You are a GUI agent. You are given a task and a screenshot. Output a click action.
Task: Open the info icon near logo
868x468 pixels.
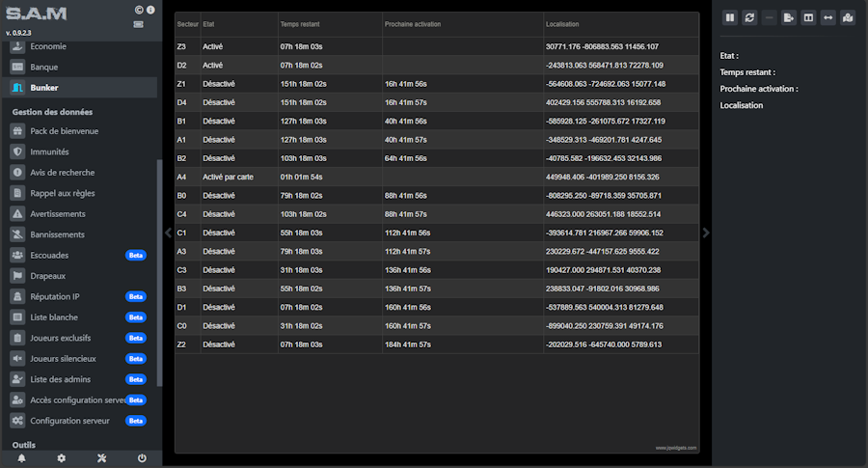[x=150, y=10]
